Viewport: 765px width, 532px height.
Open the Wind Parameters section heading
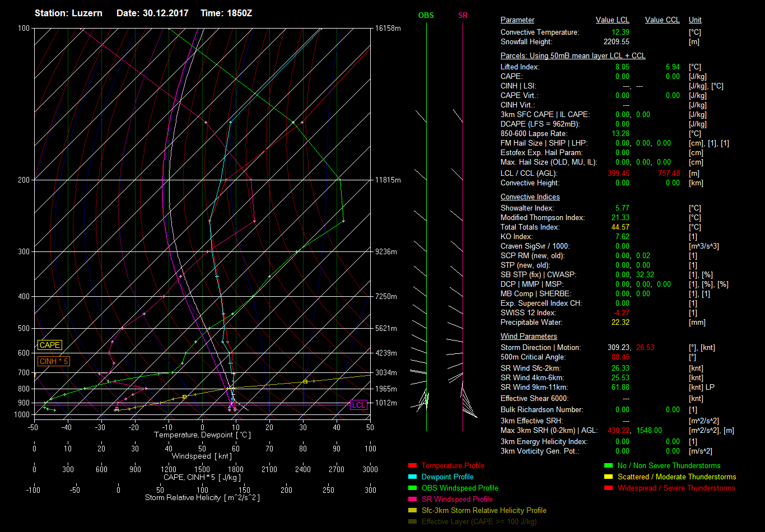click(x=529, y=337)
